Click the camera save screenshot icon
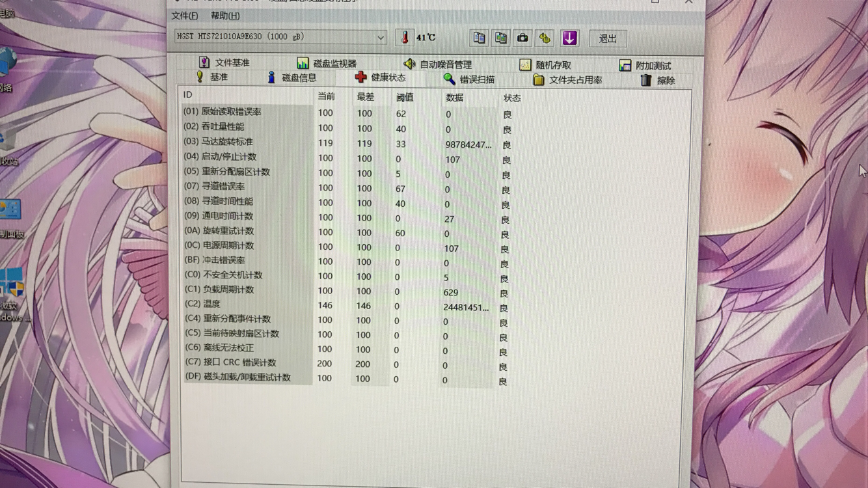This screenshot has height=488, width=868. coord(522,38)
